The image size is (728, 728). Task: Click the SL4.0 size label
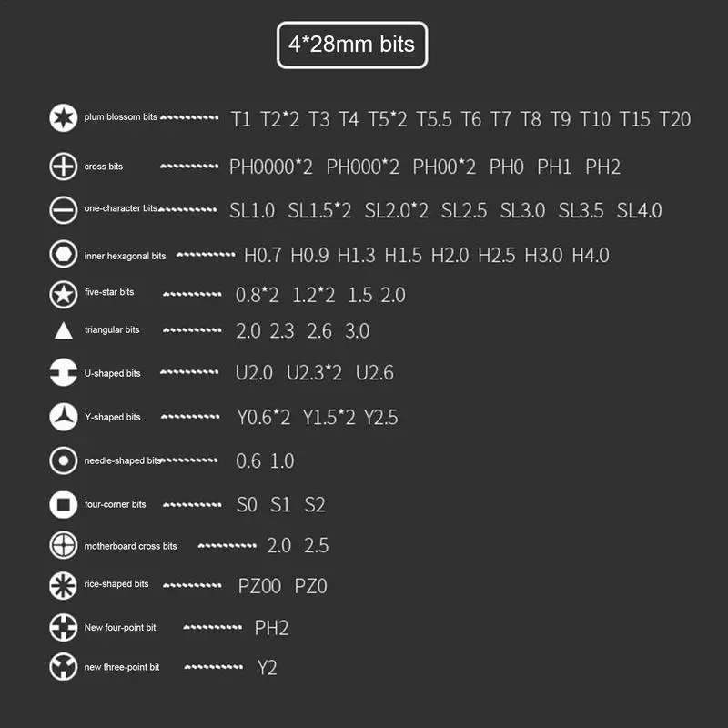pyautogui.click(x=639, y=211)
